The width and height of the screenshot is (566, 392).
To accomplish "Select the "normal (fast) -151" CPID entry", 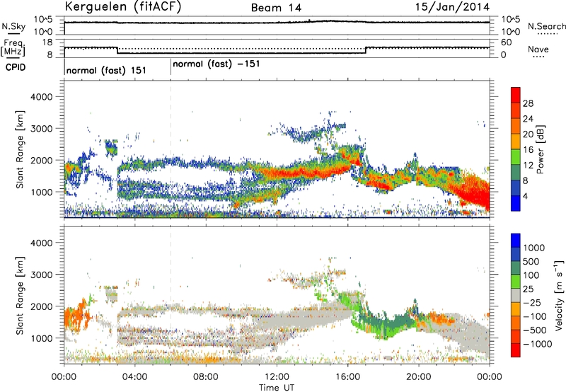I will pyautogui.click(x=216, y=64).
